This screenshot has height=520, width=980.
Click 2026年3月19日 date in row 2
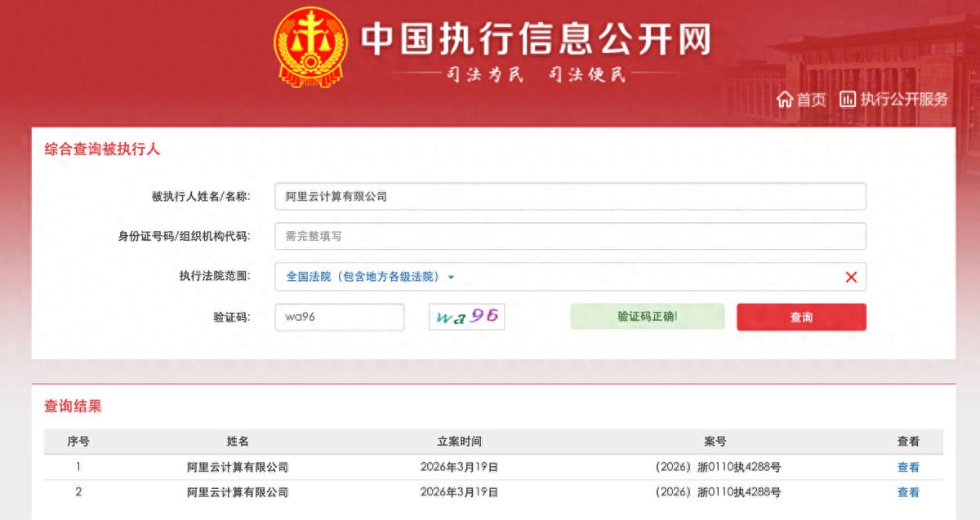pyautogui.click(x=459, y=492)
